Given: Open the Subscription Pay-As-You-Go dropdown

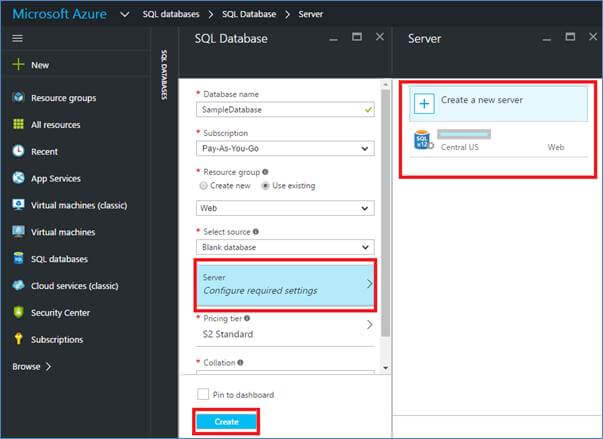Looking at the screenshot, I should tap(285, 148).
